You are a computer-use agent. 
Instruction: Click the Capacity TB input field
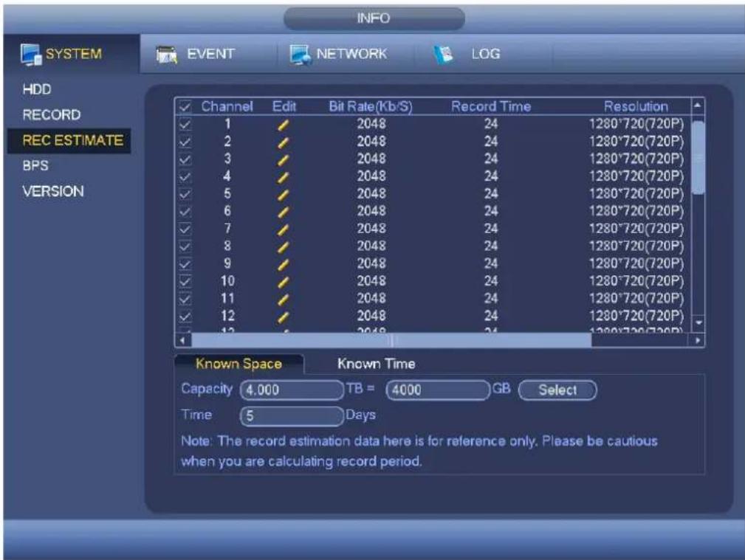291,390
